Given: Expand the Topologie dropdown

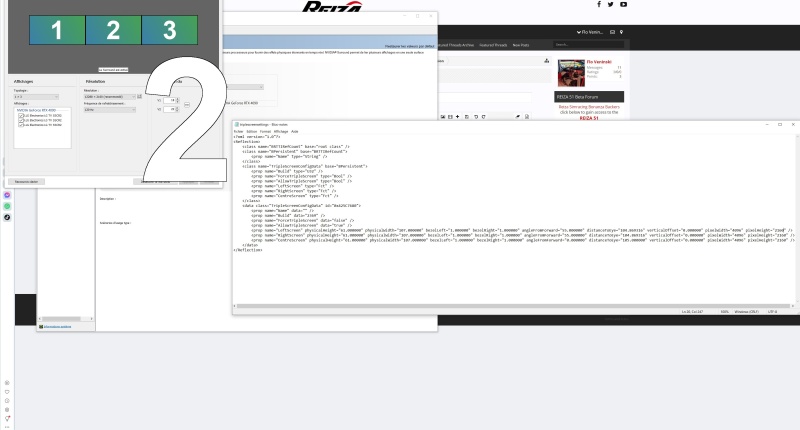Looking at the screenshot, I should 37,97.
